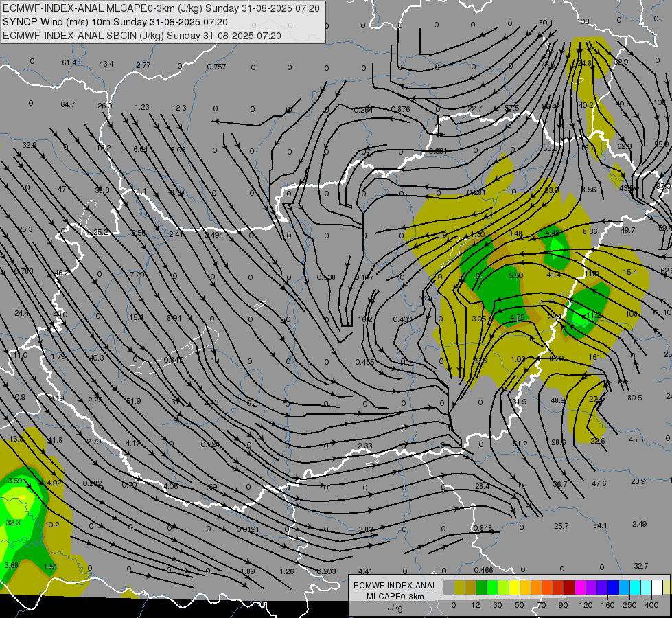Click the map value 0.757

pyautogui.click(x=216, y=67)
